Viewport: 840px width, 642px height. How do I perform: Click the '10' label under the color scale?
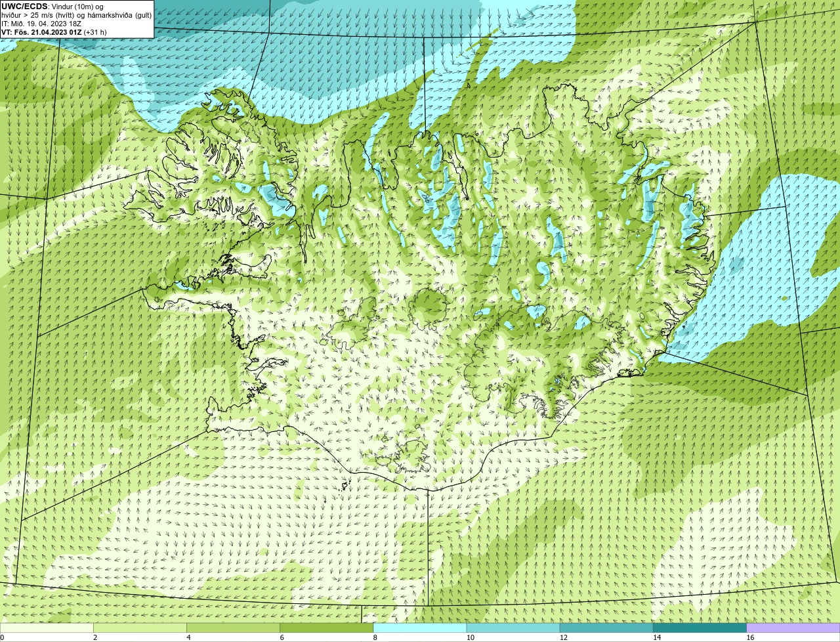point(470,637)
